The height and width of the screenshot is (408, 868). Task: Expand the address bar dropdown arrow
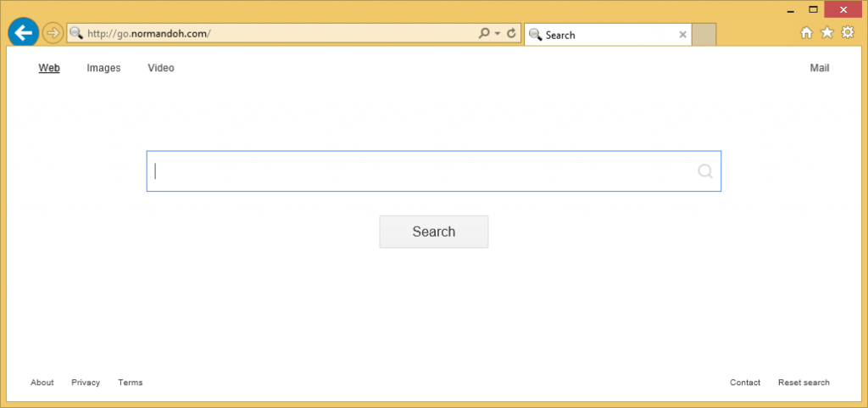(x=498, y=34)
